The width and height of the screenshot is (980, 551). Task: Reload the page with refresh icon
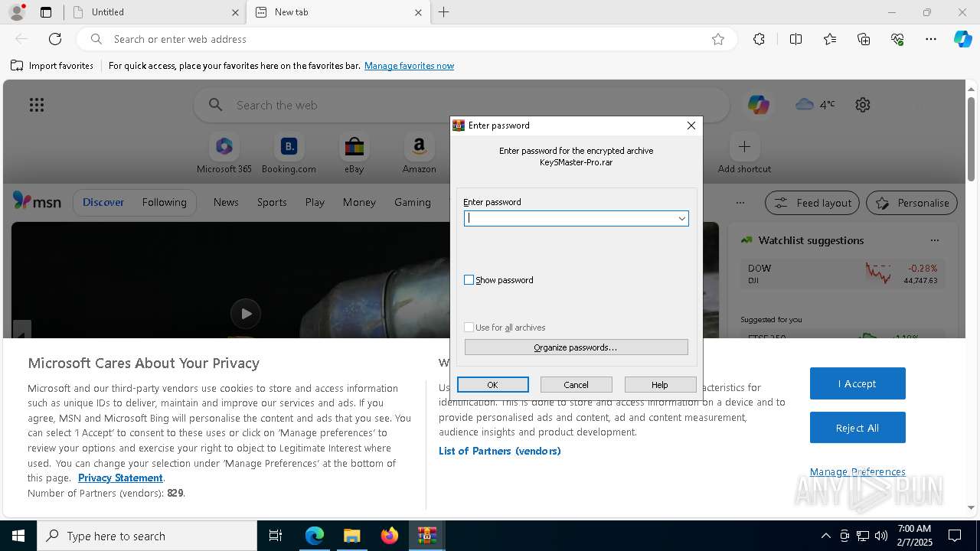55,39
